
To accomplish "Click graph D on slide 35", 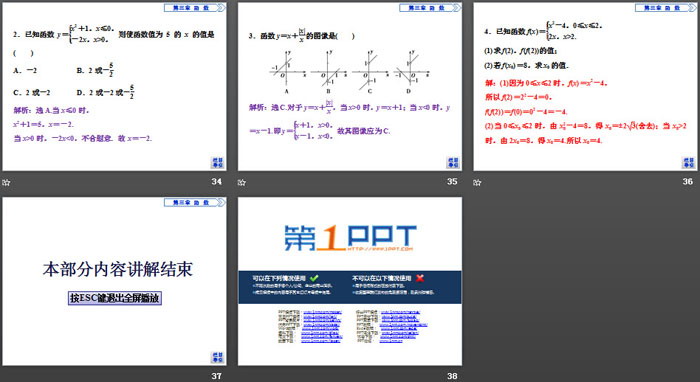I will [x=411, y=71].
